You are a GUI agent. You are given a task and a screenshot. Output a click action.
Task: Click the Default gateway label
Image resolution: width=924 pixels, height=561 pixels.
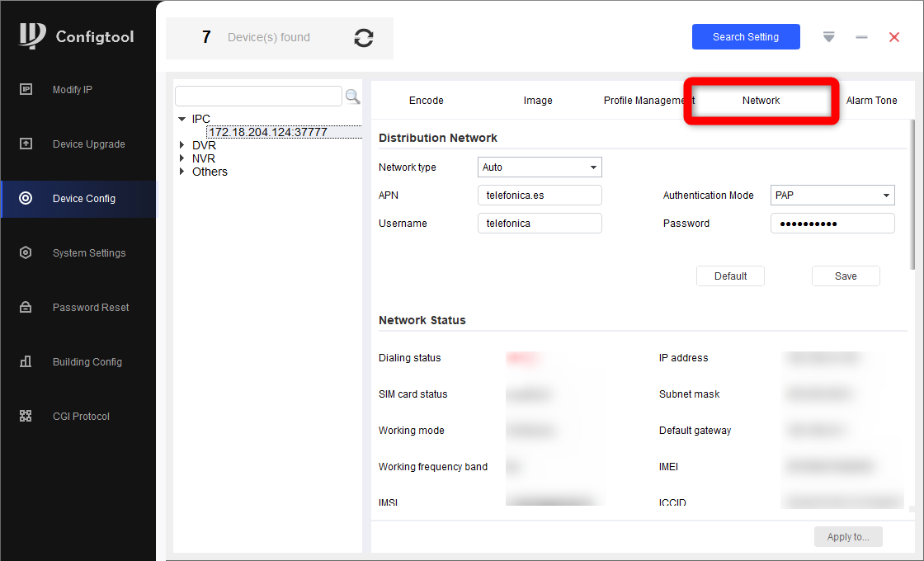tap(695, 430)
